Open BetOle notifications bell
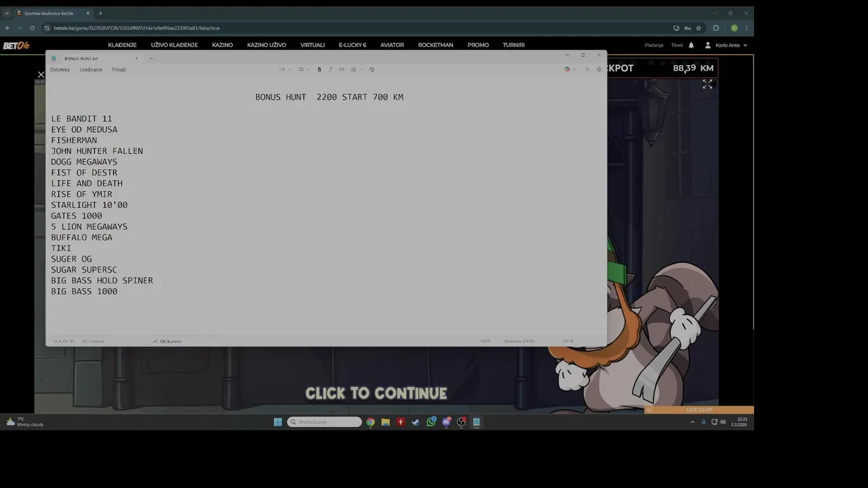The height and width of the screenshot is (488, 868). (691, 45)
